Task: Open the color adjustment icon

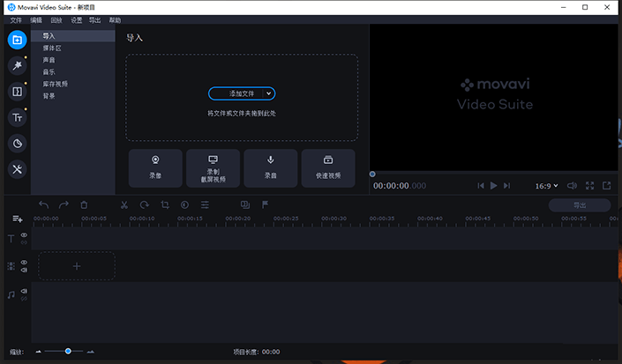Action: [184, 204]
